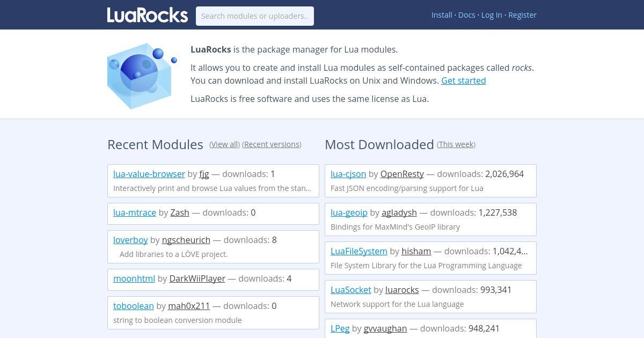View uploader DarkWiiPlayer's profile
This screenshot has width=644, height=338.
197,278
